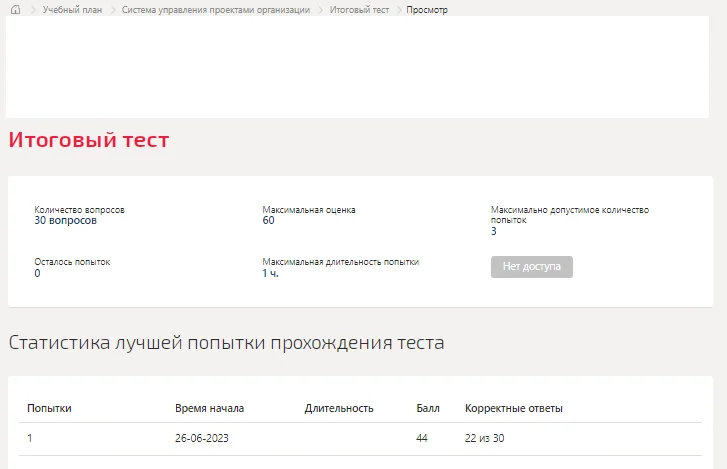Open the Итоговый тест breadcrumb link

(359, 10)
